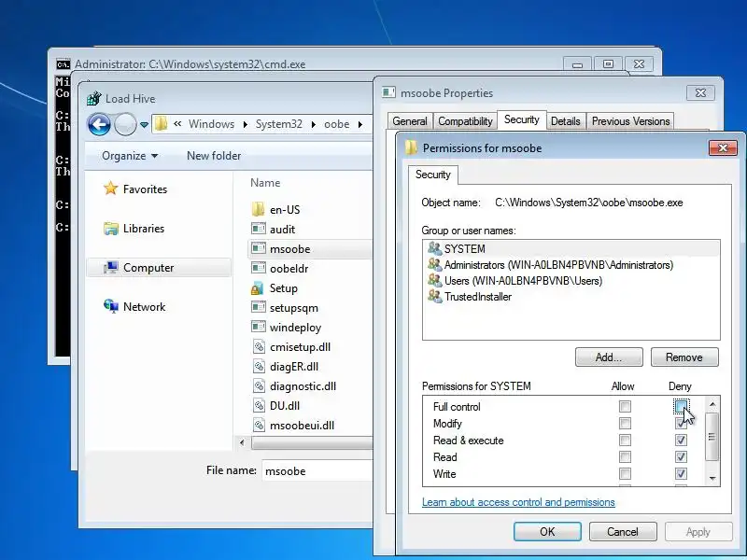Screen dimensions: 747x560
Task: Uncheck Deny for Read & execute
Action: (681, 440)
